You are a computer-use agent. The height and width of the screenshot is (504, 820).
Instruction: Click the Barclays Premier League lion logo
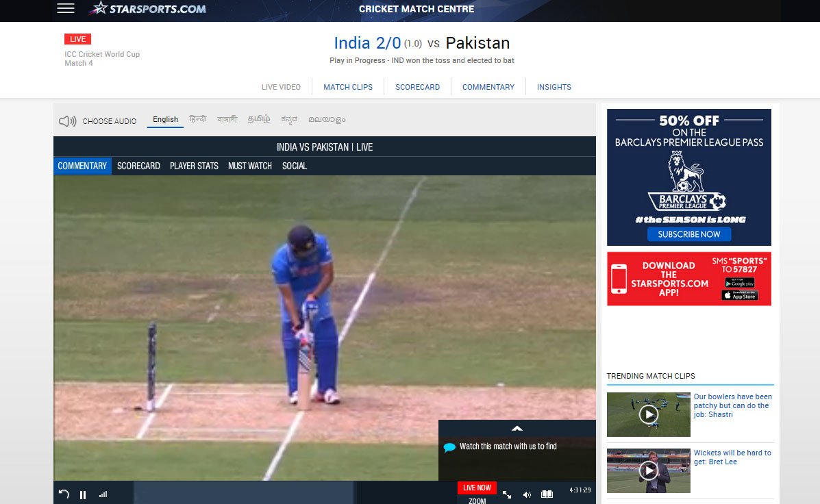coord(686,180)
